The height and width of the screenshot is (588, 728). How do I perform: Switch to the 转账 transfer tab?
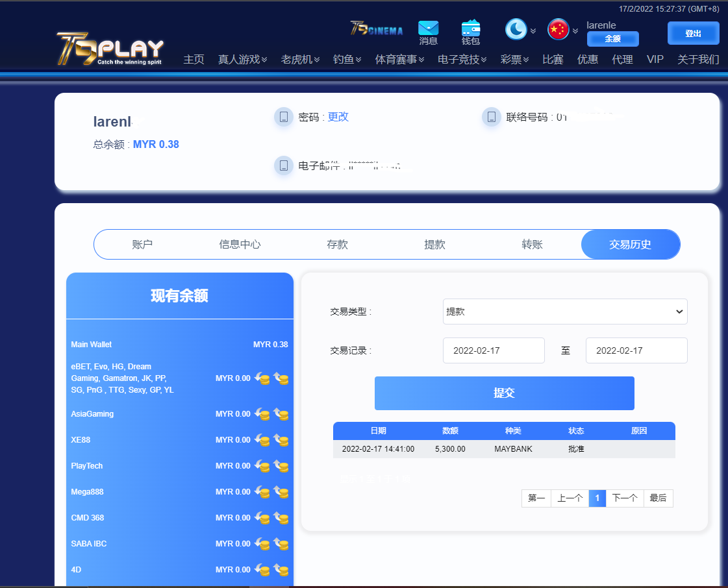(x=532, y=245)
